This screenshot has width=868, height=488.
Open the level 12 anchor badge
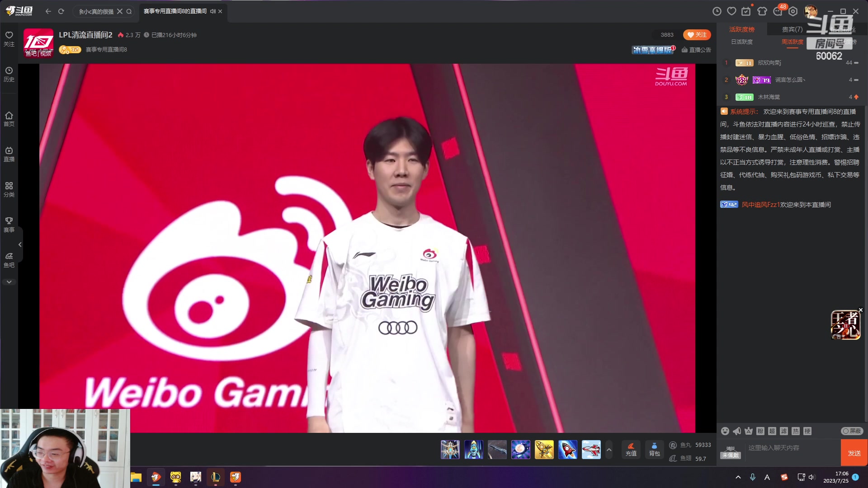[70, 50]
